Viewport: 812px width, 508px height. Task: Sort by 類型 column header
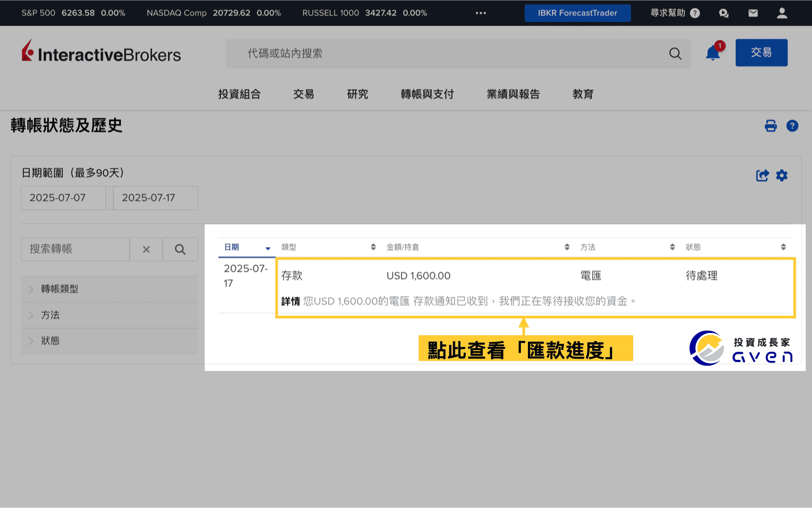pos(328,247)
